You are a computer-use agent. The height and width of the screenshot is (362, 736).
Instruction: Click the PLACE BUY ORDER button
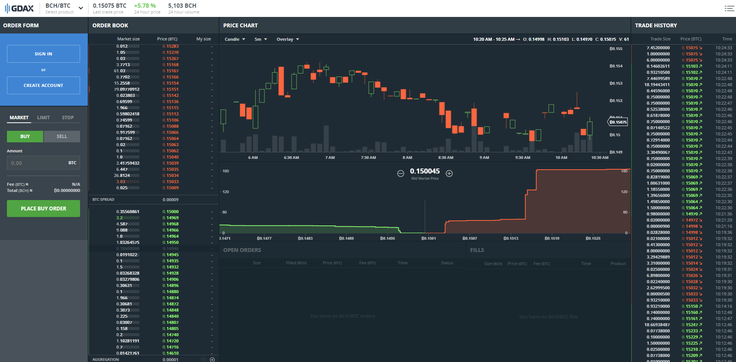(x=43, y=208)
